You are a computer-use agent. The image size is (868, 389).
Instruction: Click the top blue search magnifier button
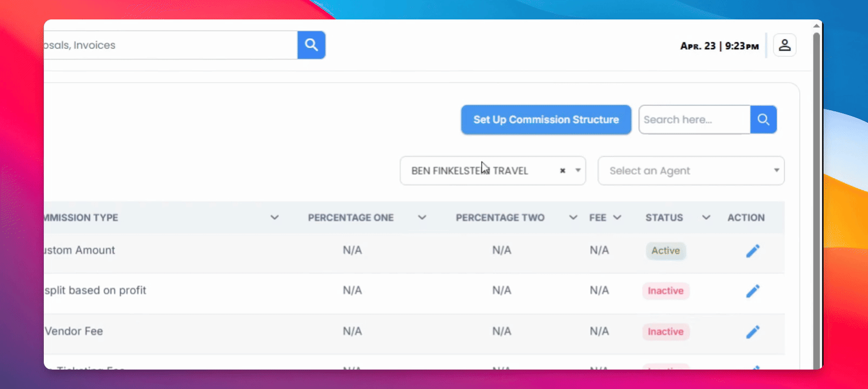311,45
